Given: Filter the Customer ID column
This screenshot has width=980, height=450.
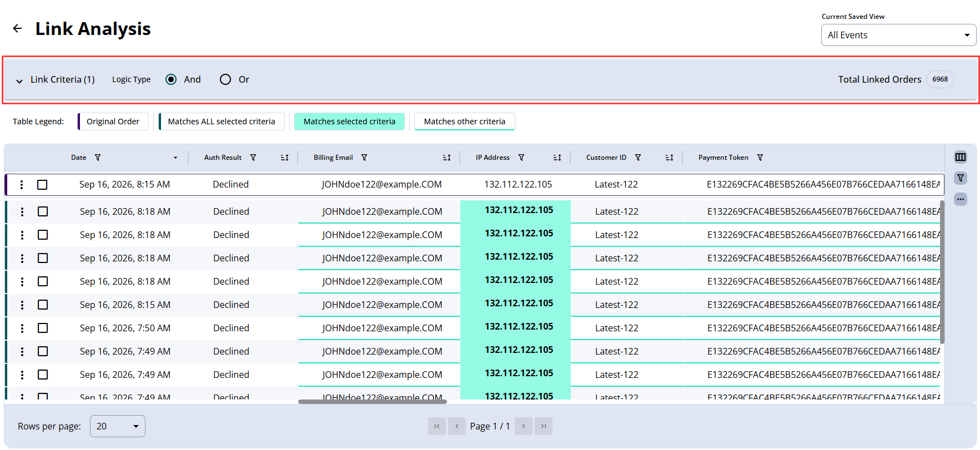Looking at the screenshot, I should (x=638, y=158).
